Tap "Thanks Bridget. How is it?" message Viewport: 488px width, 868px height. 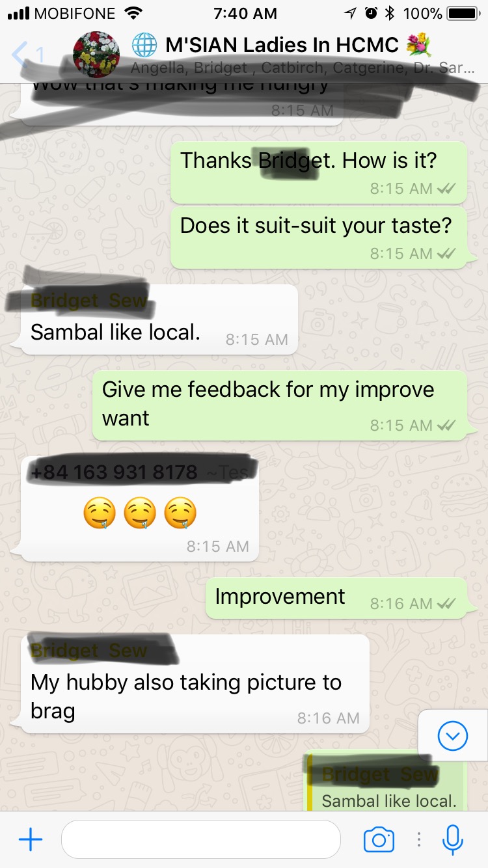click(319, 172)
